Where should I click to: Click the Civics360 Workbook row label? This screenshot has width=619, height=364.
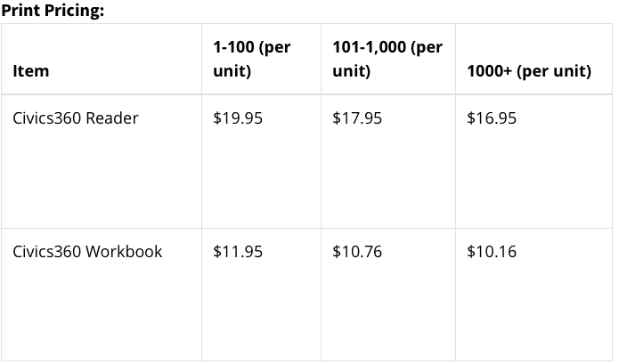point(87,251)
